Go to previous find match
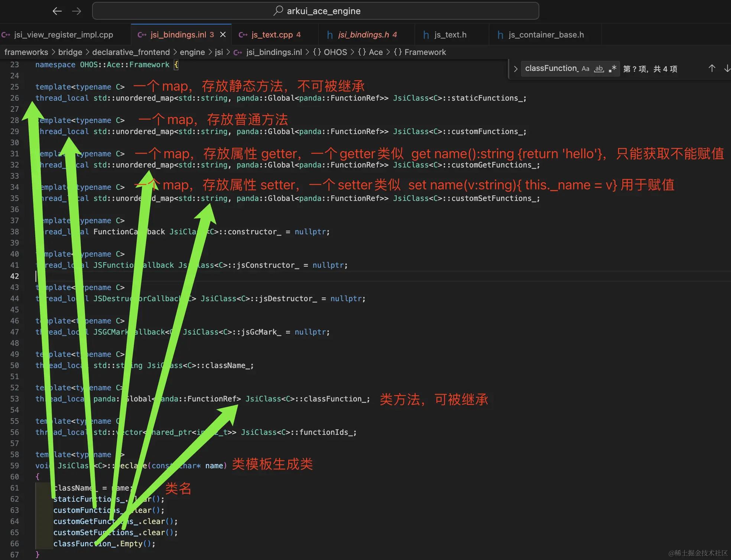 click(712, 68)
